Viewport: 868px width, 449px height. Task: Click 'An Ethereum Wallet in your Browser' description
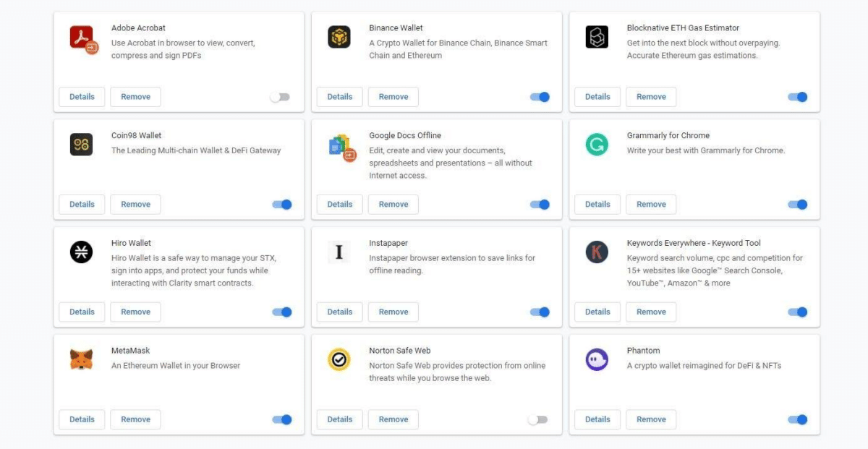pos(176,366)
